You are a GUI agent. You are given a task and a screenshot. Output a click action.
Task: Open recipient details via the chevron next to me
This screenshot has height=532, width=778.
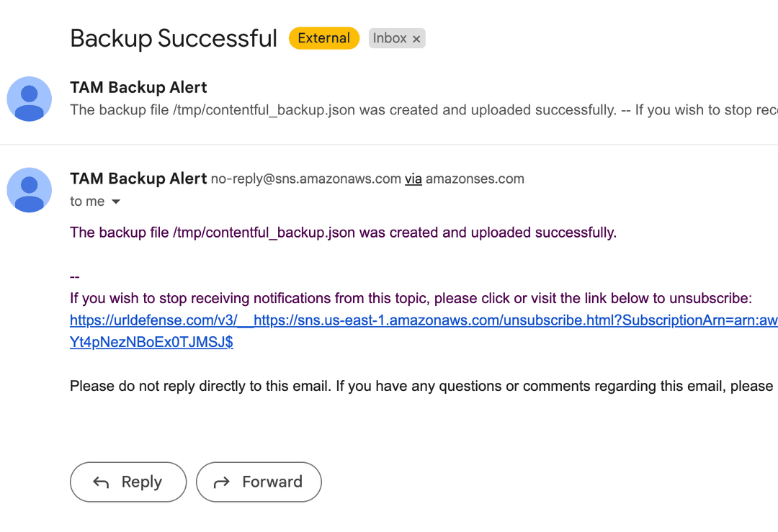[x=115, y=202]
